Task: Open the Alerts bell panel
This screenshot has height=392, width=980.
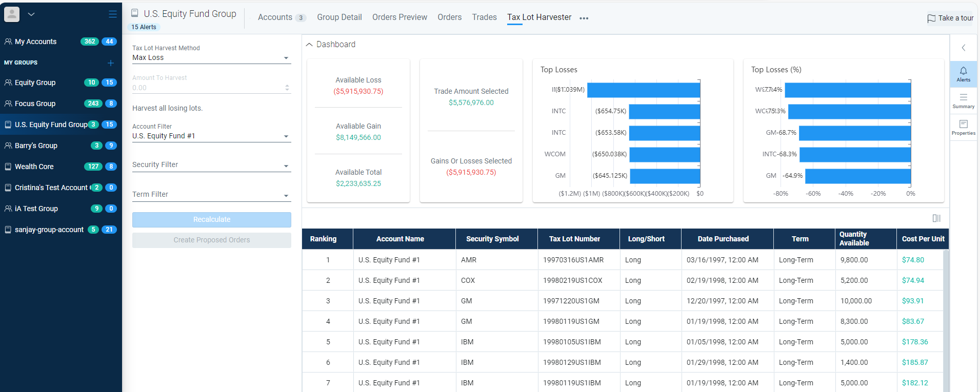Action: pos(964,74)
